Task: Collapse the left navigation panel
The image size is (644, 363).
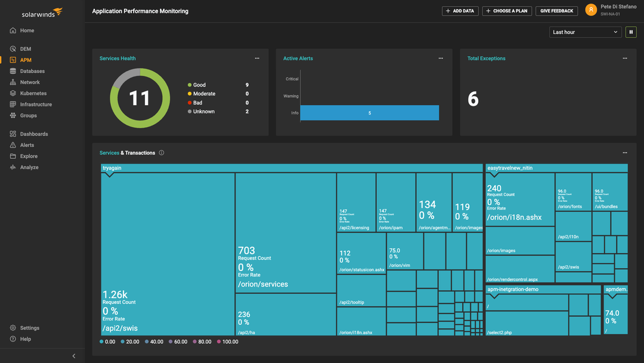Action: [x=73, y=355]
